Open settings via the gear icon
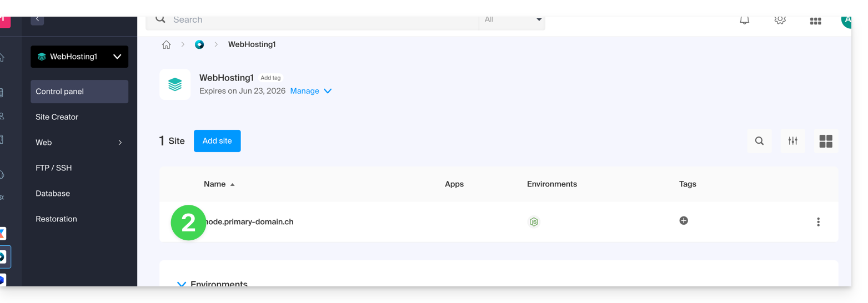 (x=780, y=21)
